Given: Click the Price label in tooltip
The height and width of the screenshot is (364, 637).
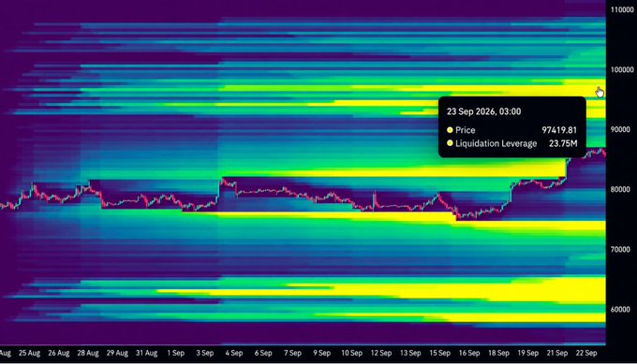Looking at the screenshot, I should [466, 130].
